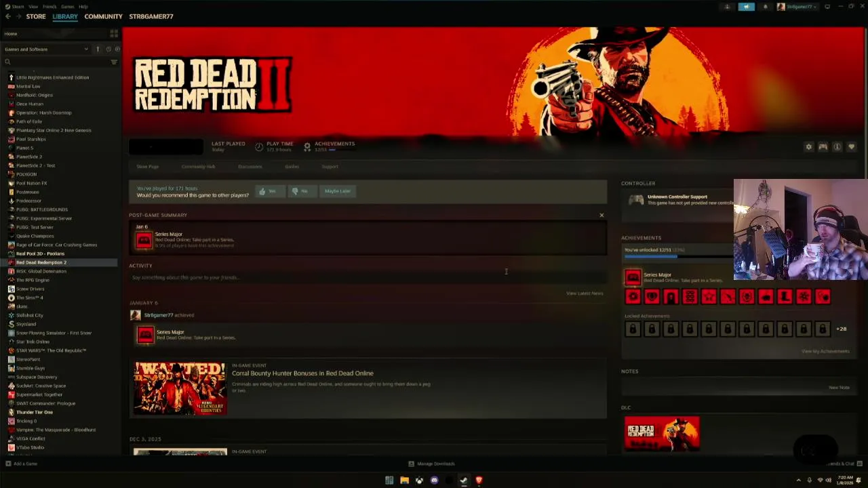Click View Latest News link
The image size is (868, 488).
click(x=585, y=293)
